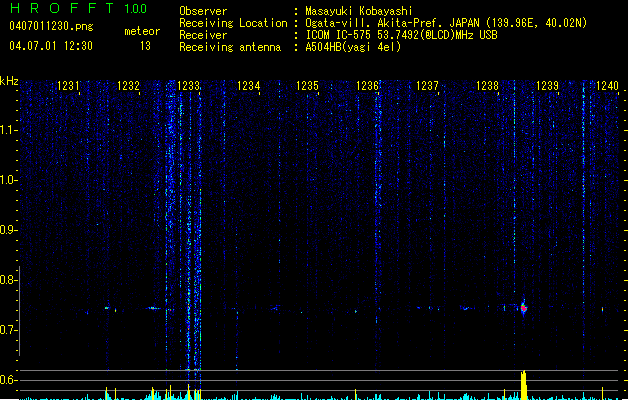Click the 0.6 kHz frequency axis label
Screen dimensions: 629x400
(x=8, y=380)
